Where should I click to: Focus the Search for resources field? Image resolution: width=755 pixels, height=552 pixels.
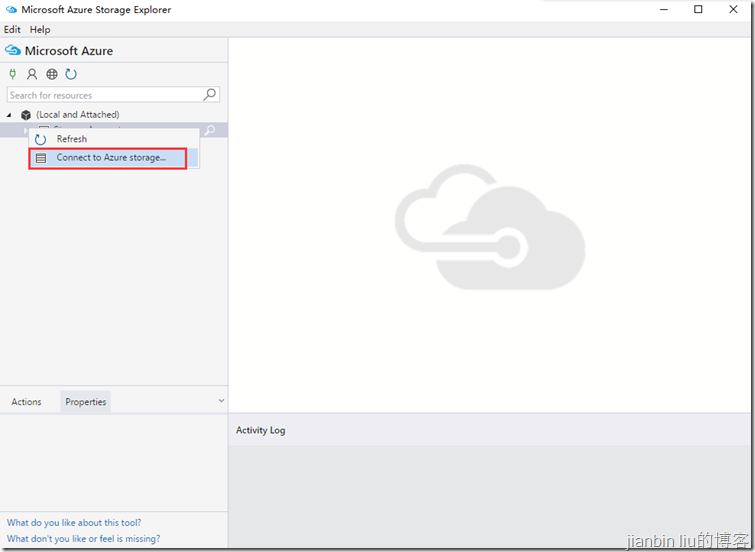113,95
